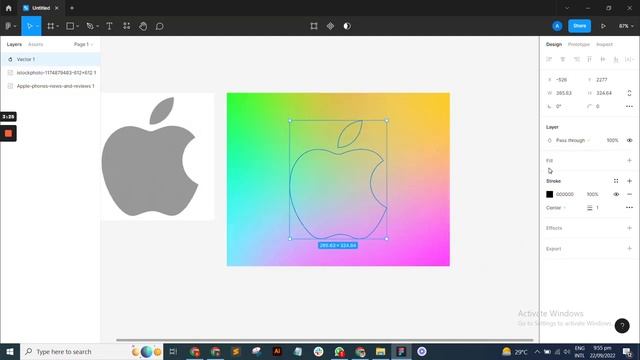
Task: Click the Y position field
Action: coord(605,80)
